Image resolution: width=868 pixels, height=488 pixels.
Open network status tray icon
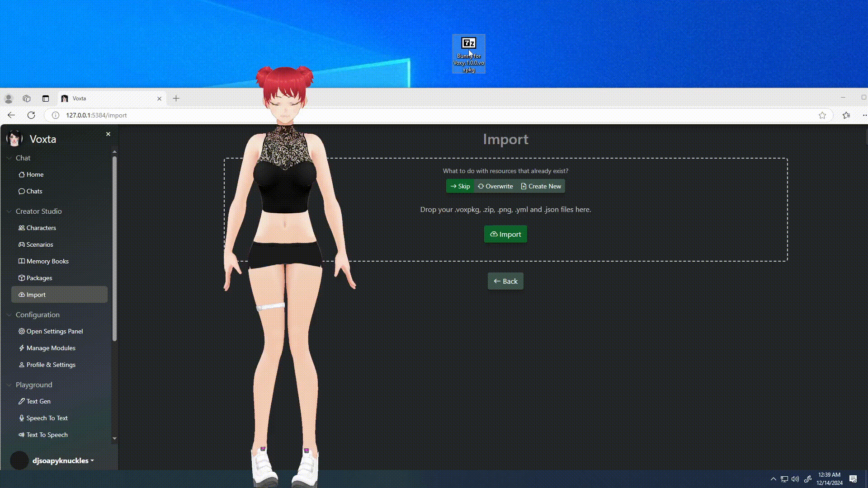pos(784,479)
